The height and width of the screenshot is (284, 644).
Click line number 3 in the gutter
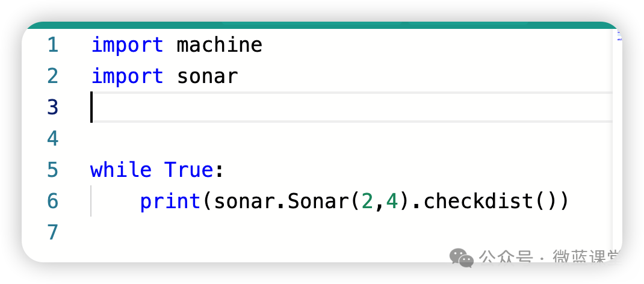pyautogui.click(x=53, y=107)
